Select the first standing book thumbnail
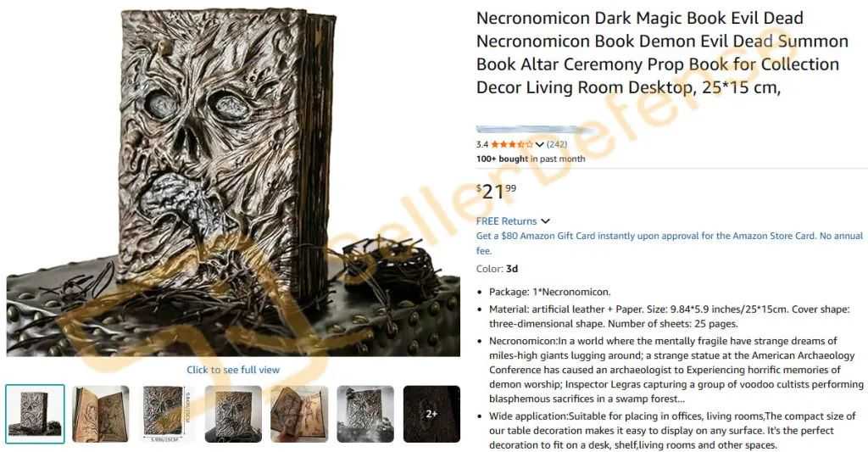 tap(36, 414)
